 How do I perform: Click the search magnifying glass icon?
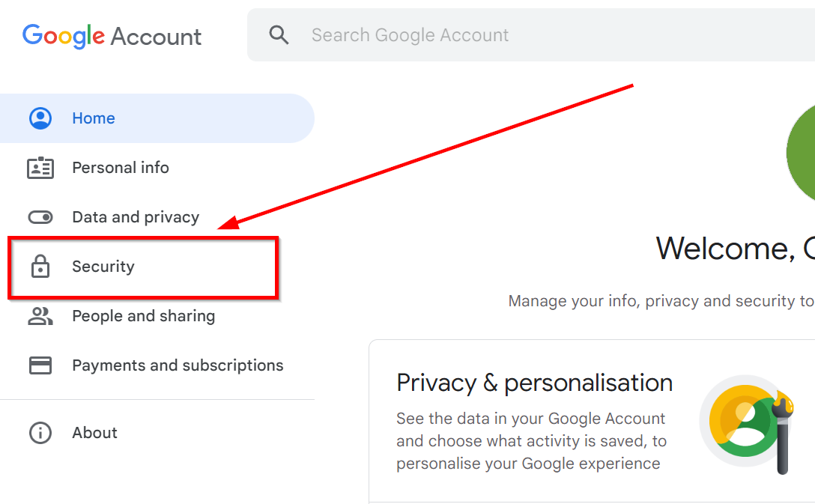coord(279,35)
